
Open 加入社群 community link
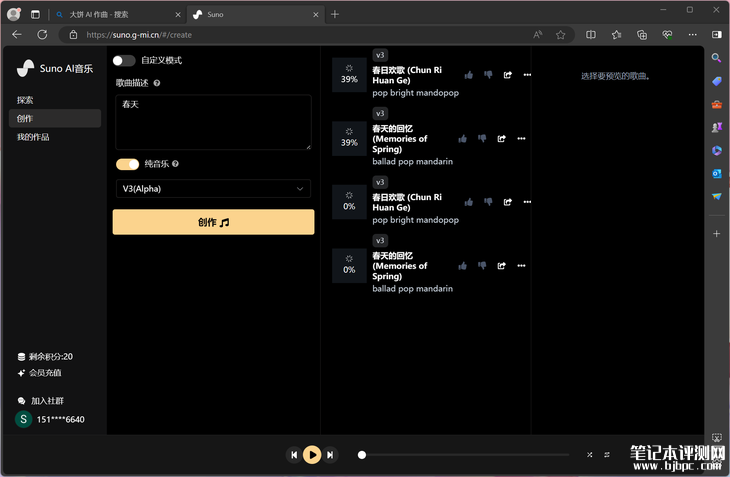pyautogui.click(x=41, y=401)
